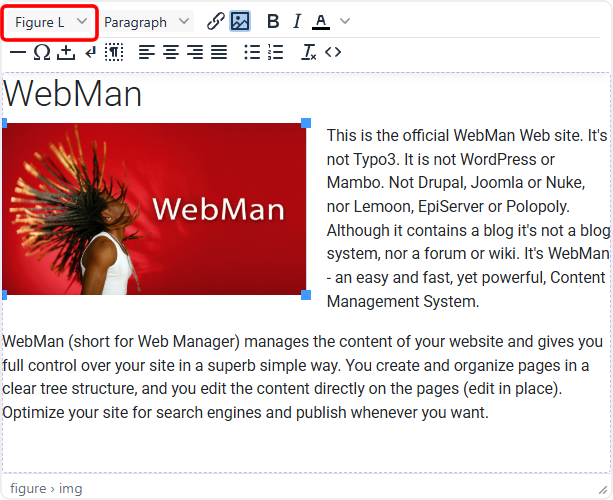Screen dimensions: 613x500
Task: Toggle show blocks visual aid
Action: (x=114, y=52)
